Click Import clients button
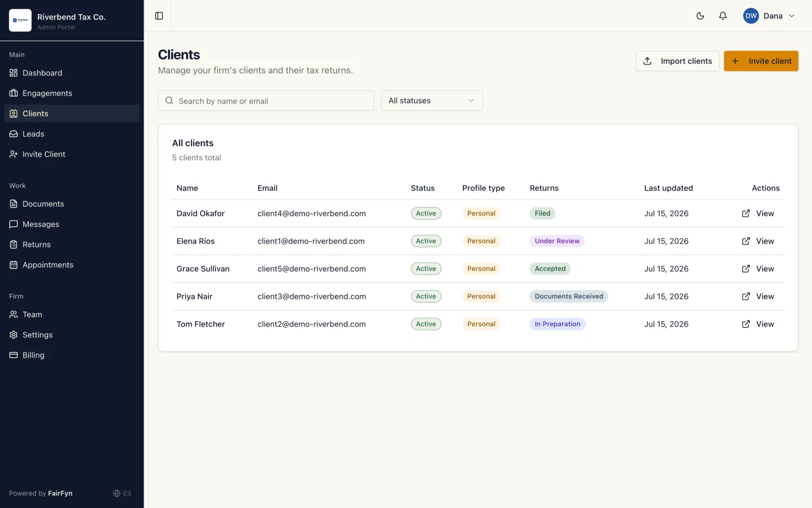Image resolution: width=812 pixels, height=508 pixels. coord(677,61)
